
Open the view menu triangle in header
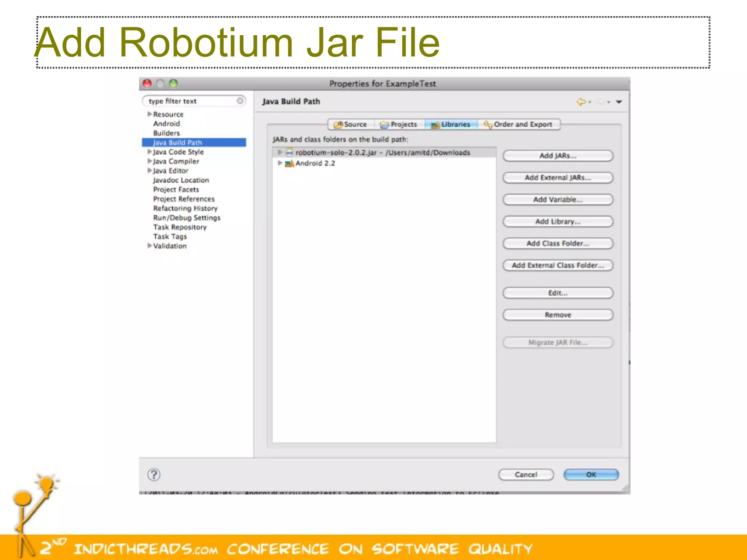619,102
